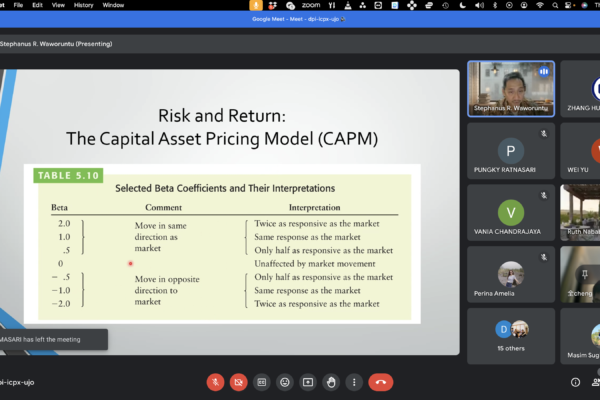The width and height of the screenshot is (600, 400).
Task: Click the pin icon on the cheng tile
Action: 585,274
